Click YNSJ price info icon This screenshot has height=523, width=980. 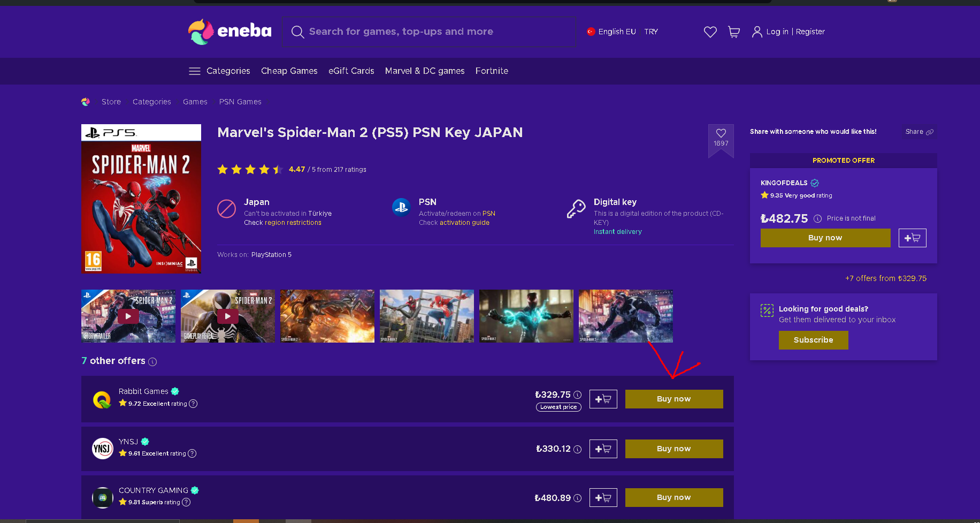click(x=578, y=450)
